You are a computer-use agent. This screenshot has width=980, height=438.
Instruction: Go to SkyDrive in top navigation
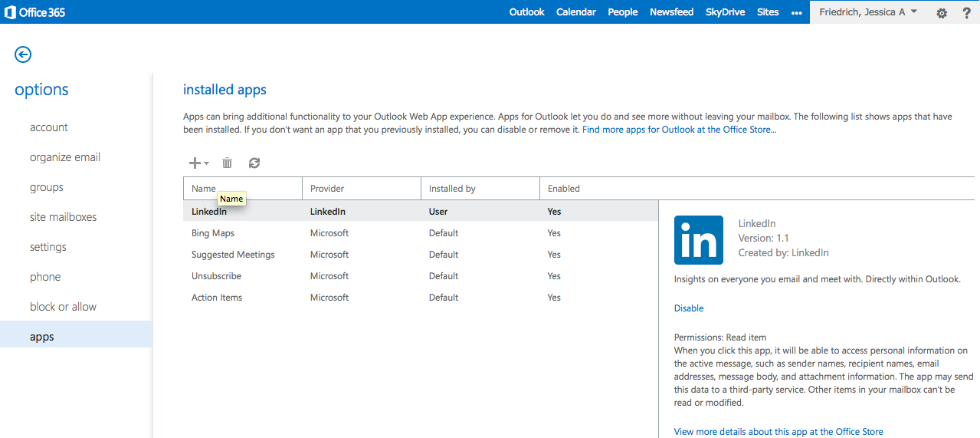pyautogui.click(x=725, y=12)
